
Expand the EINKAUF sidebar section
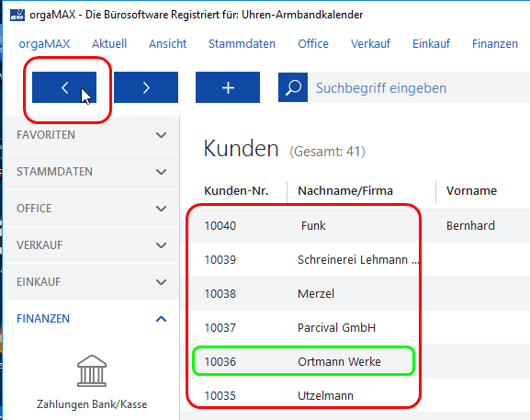point(91,282)
